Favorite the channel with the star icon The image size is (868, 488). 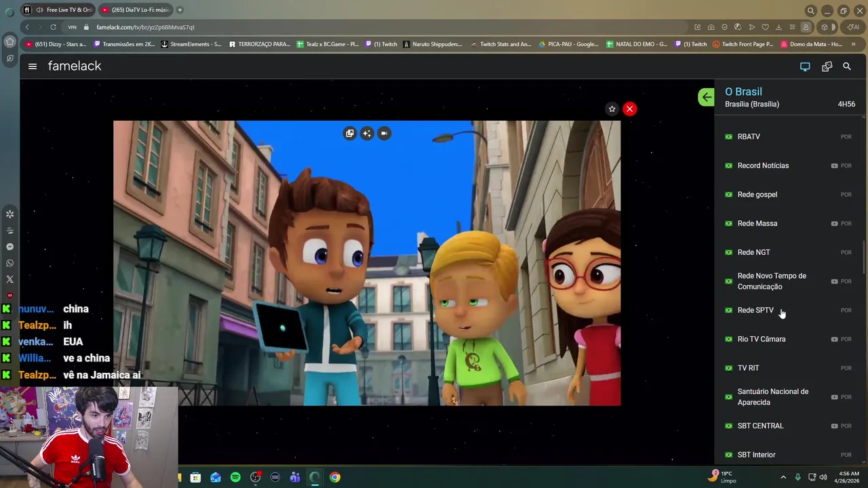tap(612, 109)
